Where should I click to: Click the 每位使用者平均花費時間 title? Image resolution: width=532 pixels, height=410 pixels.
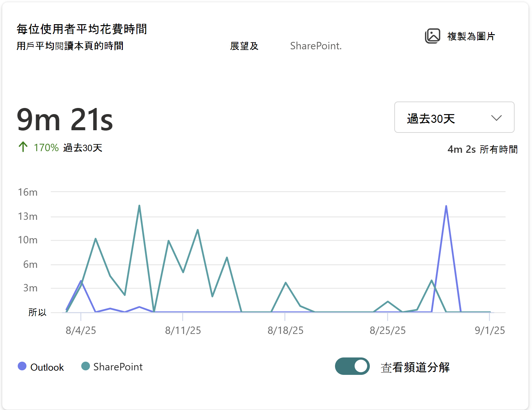(82, 29)
